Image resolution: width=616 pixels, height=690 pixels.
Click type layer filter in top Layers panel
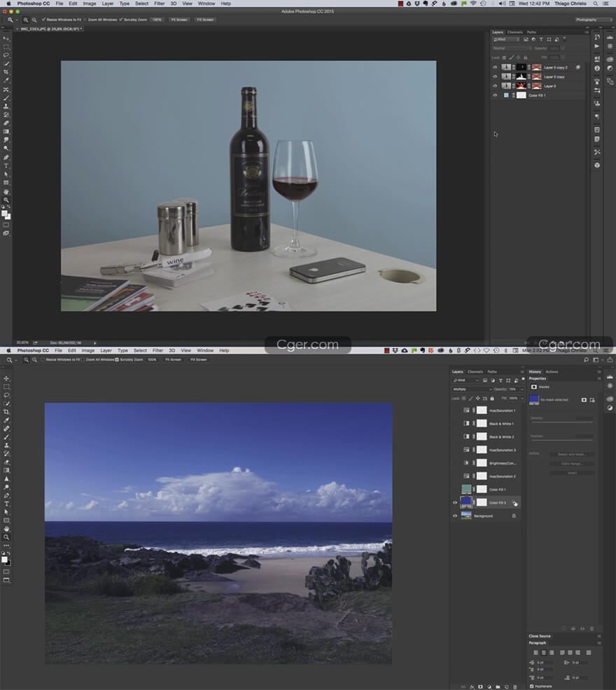(x=541, y=40)
